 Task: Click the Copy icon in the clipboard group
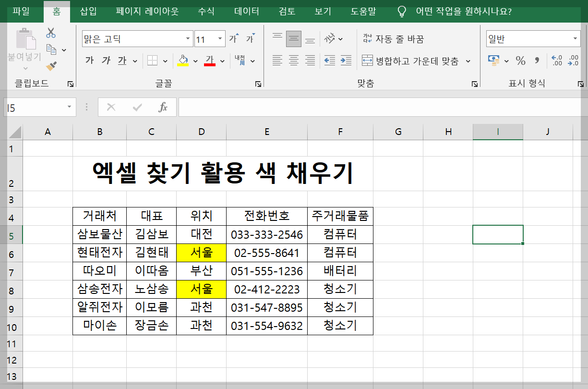50,49
